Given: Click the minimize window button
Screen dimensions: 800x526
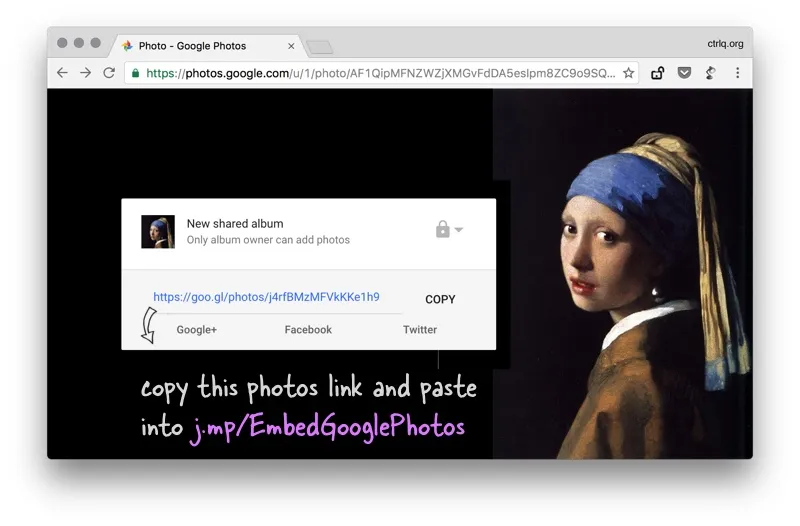Looking at the screenshot, I should 79,43.
